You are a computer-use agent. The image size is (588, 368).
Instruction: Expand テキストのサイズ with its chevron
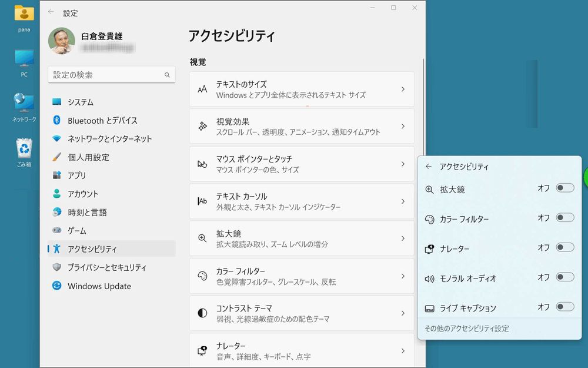[403, 89]
